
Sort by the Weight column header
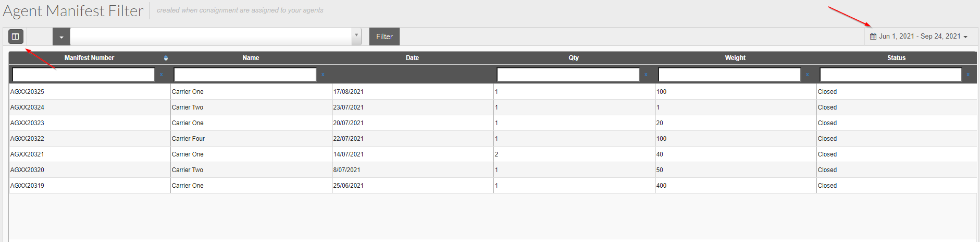pos(735,58)
